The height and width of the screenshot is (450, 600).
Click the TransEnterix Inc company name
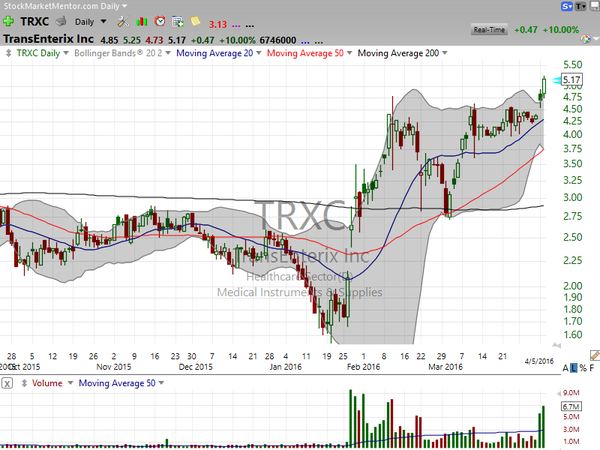pyautogui.click(x=48, y=39)
